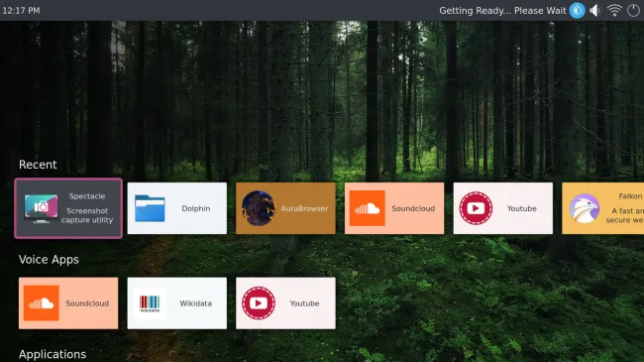Screen dimensions: 644x362
Task: Click the clock showing 12:17 PM
Action: [x=22, y=10]
